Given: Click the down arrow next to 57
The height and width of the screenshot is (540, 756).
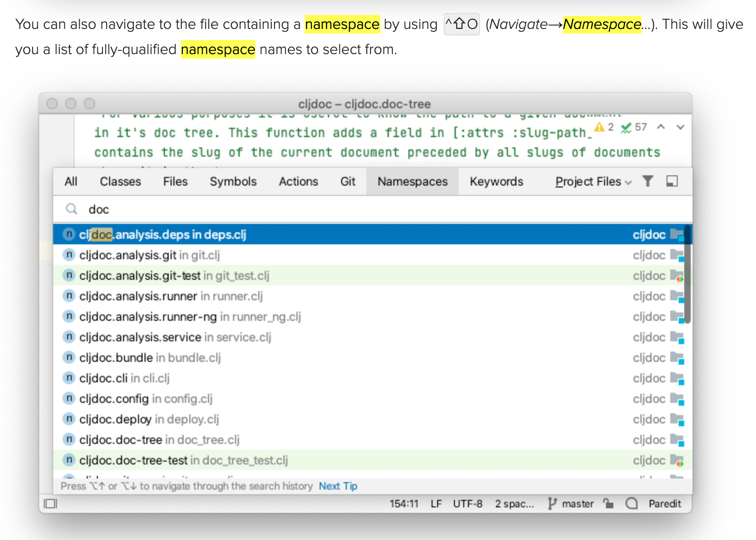Looking at the screenshot, I should pos(680,126).
